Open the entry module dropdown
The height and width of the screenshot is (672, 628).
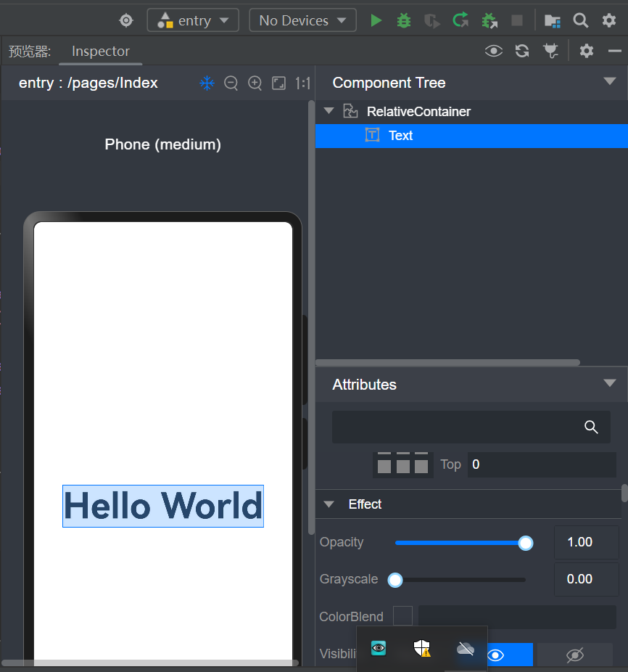point(193,20)
